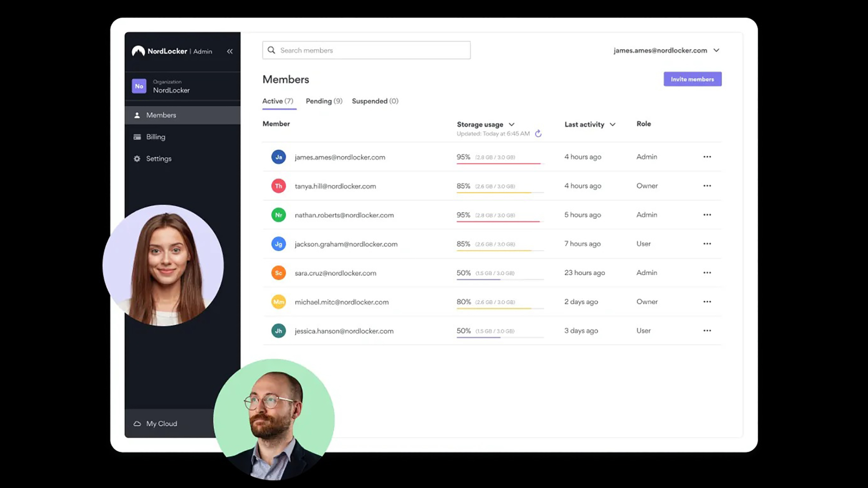This screenshot has width=868, height=488.
Task: Open more options for tanya.hill row
Action: click(x=707, y=186)
